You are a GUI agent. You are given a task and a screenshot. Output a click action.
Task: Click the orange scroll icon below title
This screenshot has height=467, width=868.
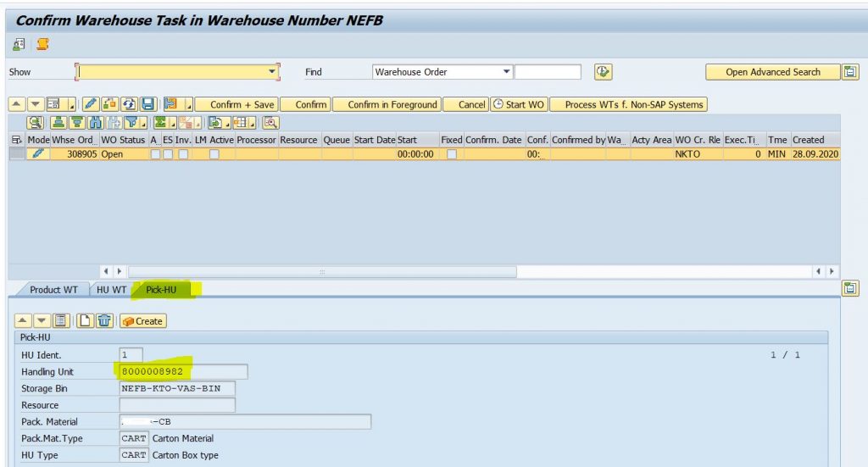pyautogui.click(x=42, y=44)
